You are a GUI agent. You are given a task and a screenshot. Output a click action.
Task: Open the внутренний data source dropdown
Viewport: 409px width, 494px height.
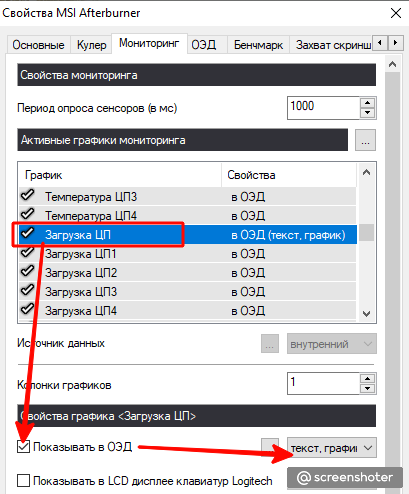(332, 344)
